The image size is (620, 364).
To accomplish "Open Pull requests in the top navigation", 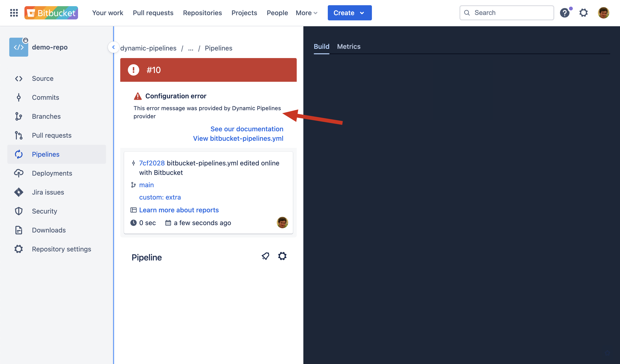I will click(153, 13).
